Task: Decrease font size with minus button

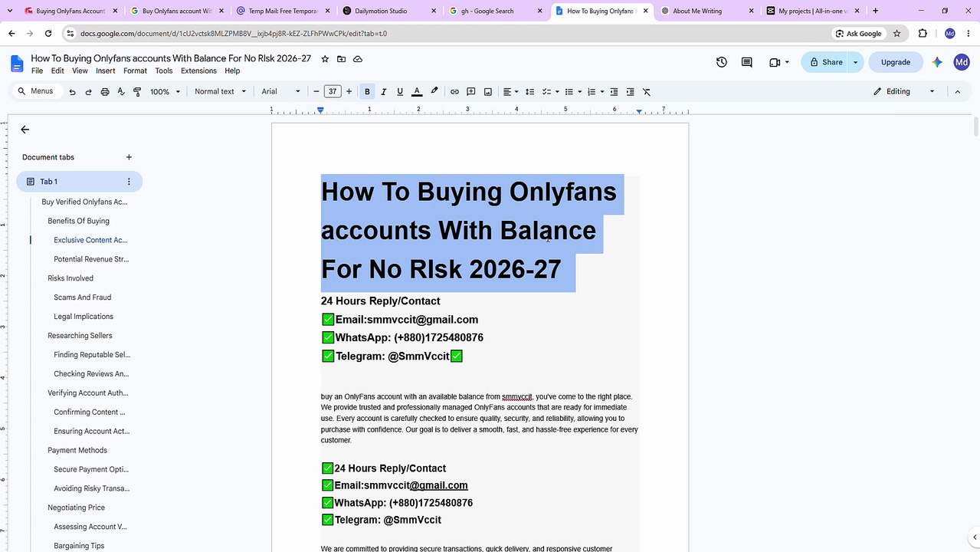Action: (316, 91)
